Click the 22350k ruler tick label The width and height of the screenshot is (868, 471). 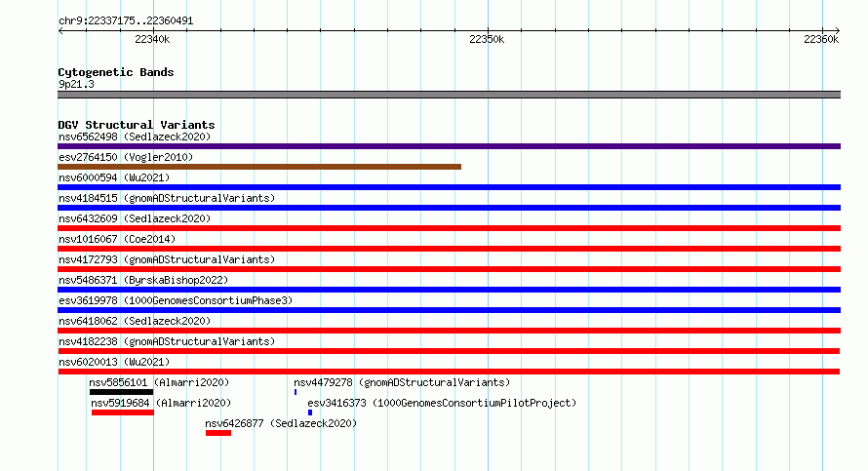tap(487, 39)
